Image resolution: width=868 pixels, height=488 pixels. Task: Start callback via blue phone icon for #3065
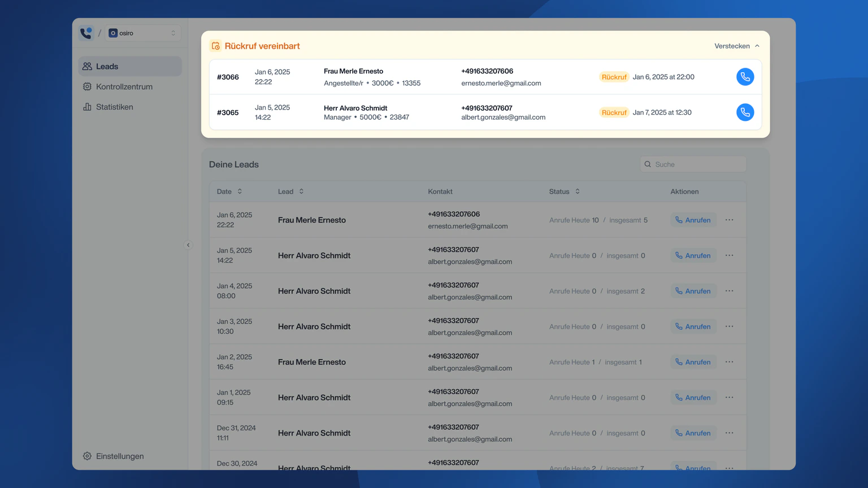pyautogui.click(x=745, y=112)
